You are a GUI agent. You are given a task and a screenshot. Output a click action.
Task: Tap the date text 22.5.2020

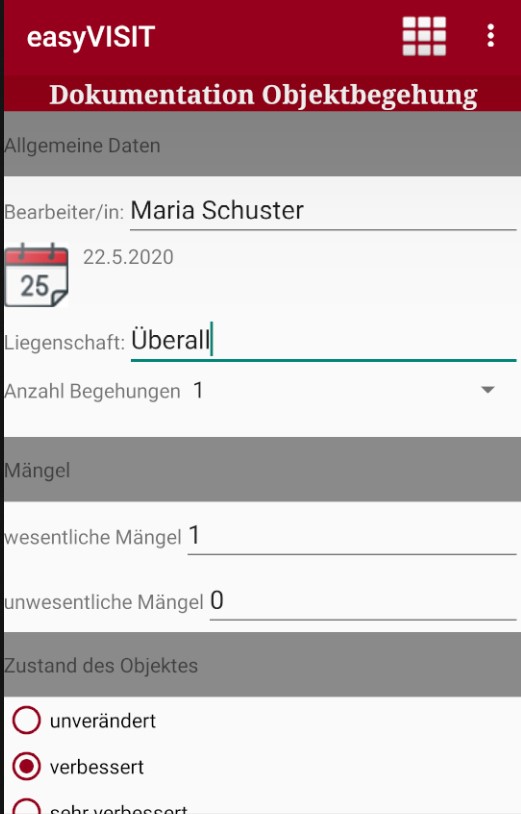click(128, 257)
